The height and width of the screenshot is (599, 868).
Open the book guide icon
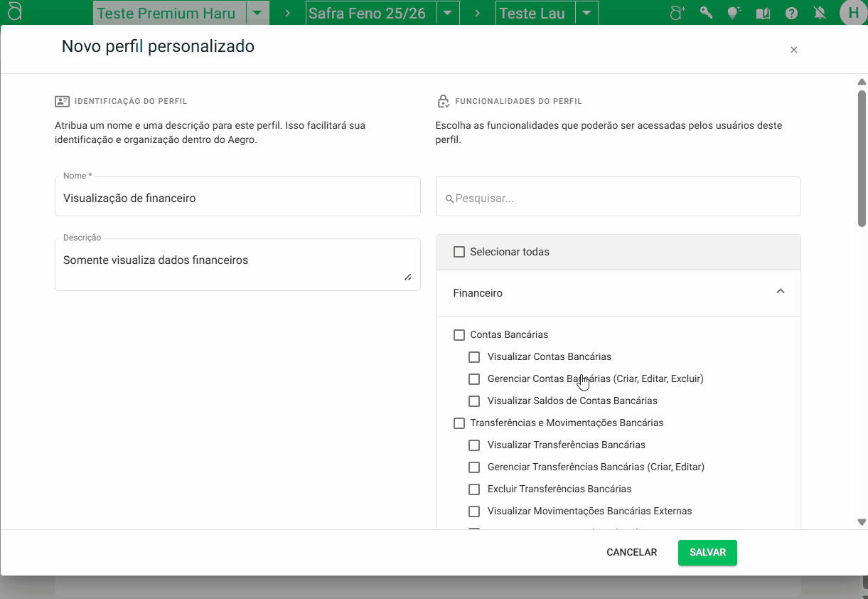pos(763,13)
